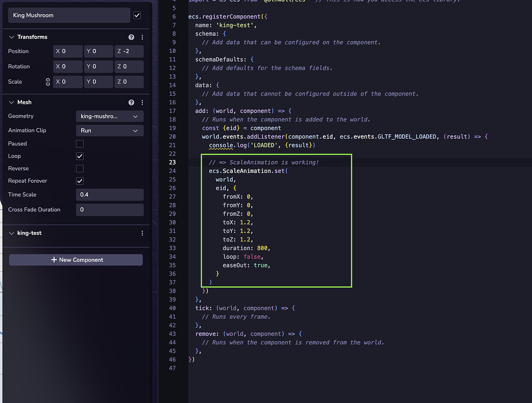Open the Animation Clip dropdown showing Run
This screenshot has height=403, width=532.
(110, 130)
